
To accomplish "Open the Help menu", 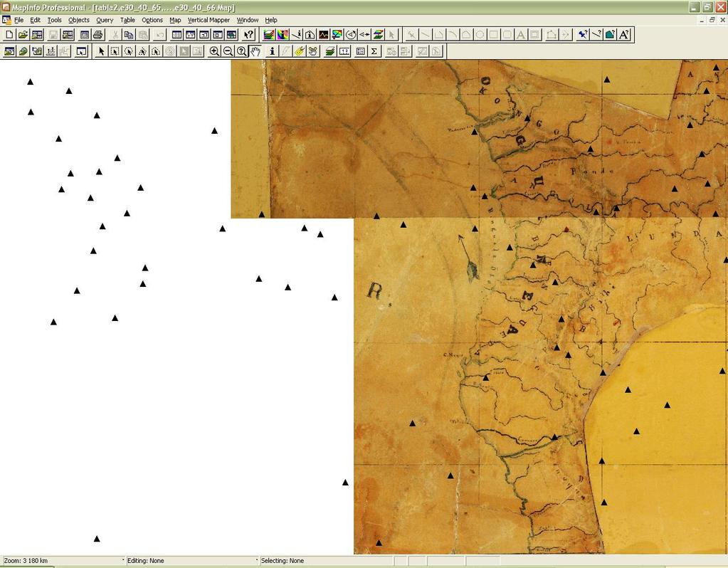I will (271, 20).
